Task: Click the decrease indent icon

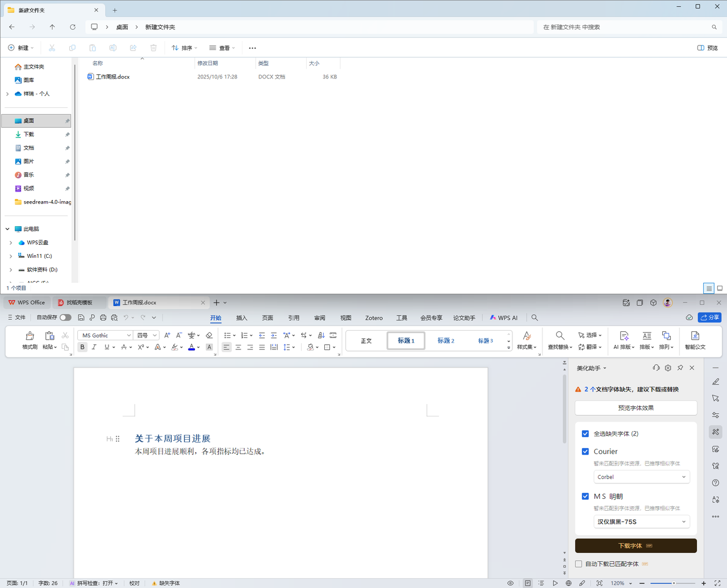Action: click(x=262, y=335)
